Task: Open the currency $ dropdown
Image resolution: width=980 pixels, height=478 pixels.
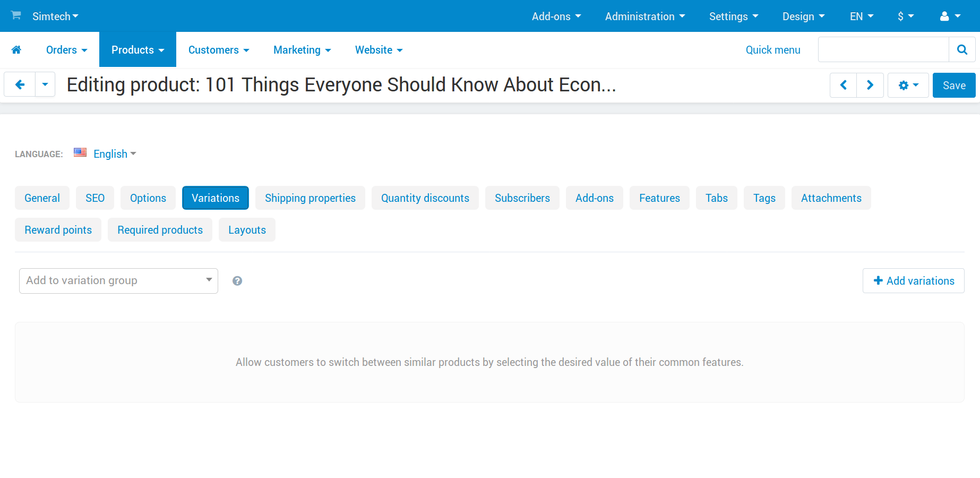Action: pyautogui.click(x=906, y=16)
